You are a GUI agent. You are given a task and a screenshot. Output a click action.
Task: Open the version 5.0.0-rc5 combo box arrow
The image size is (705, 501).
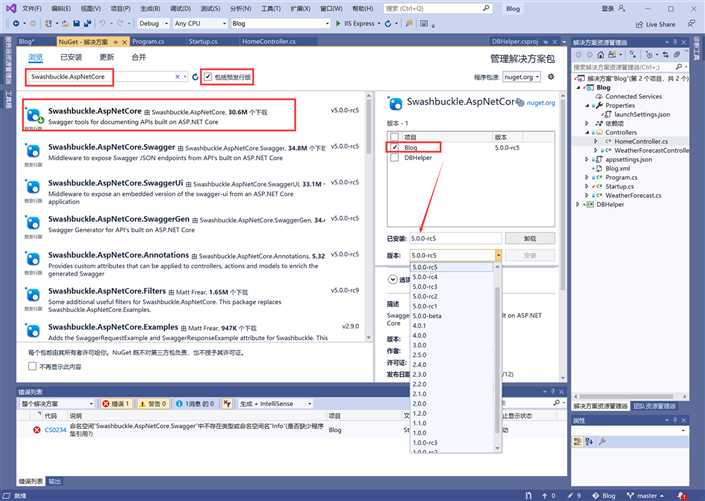pyautogui.click(x=498, y=255)
